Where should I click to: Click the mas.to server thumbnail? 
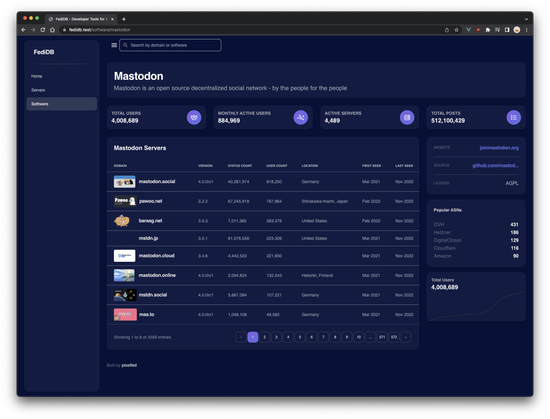[x=125, y=315]
